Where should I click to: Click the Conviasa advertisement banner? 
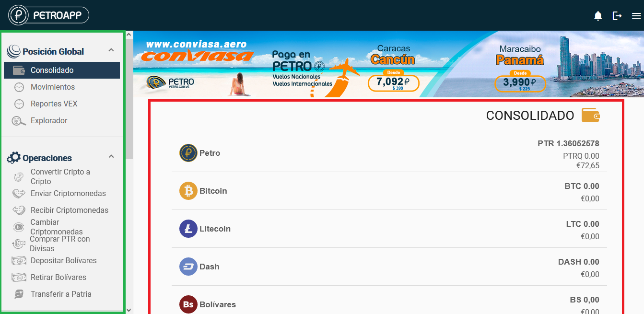(388, 64)
